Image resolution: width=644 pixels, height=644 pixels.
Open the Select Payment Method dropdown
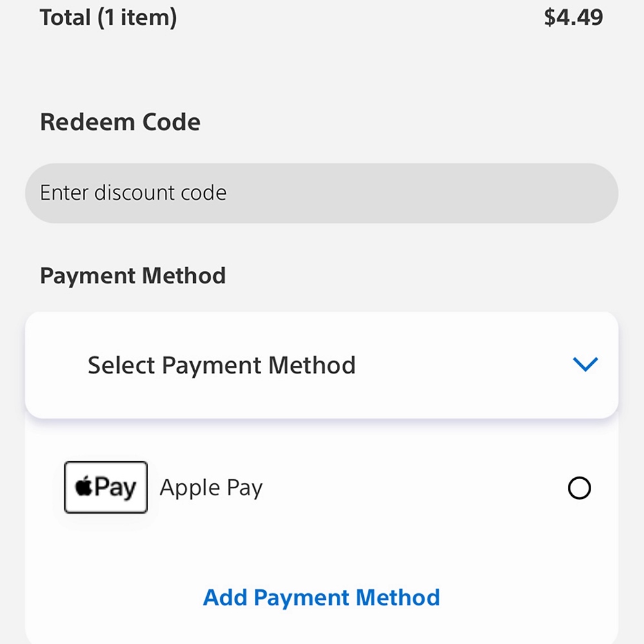click(321, 365)
